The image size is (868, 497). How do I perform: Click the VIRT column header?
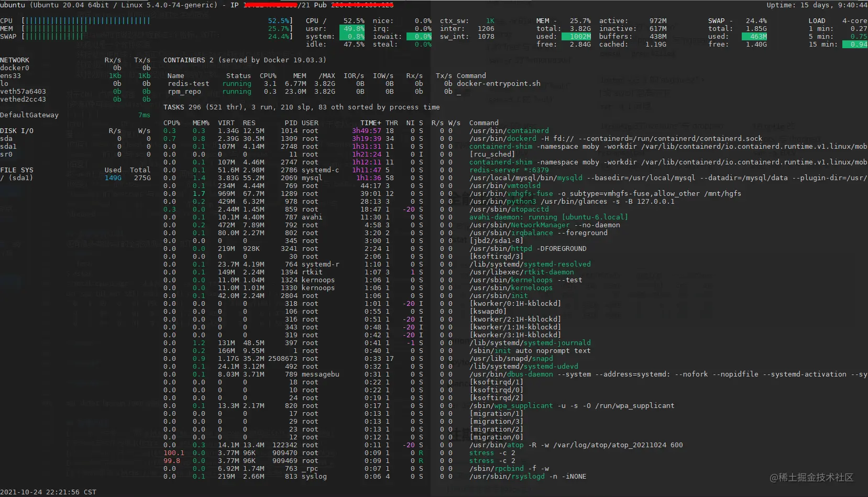(x=226, y=123)
